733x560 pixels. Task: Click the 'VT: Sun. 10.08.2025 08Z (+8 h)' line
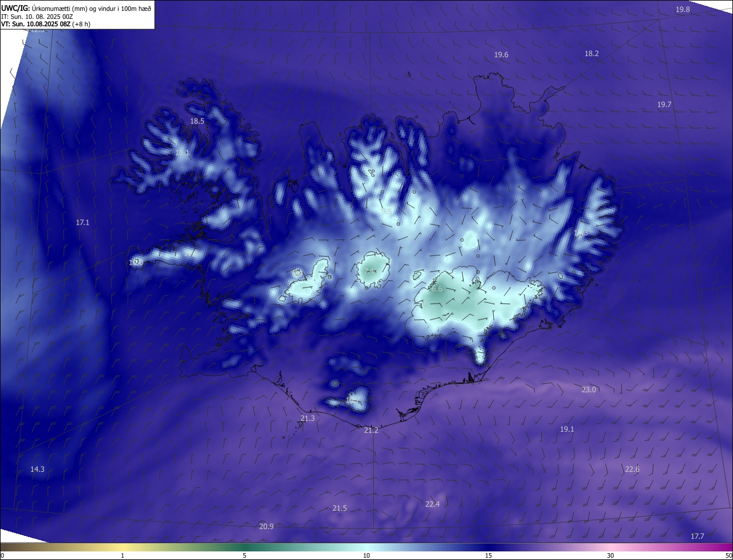coord(46,24)
